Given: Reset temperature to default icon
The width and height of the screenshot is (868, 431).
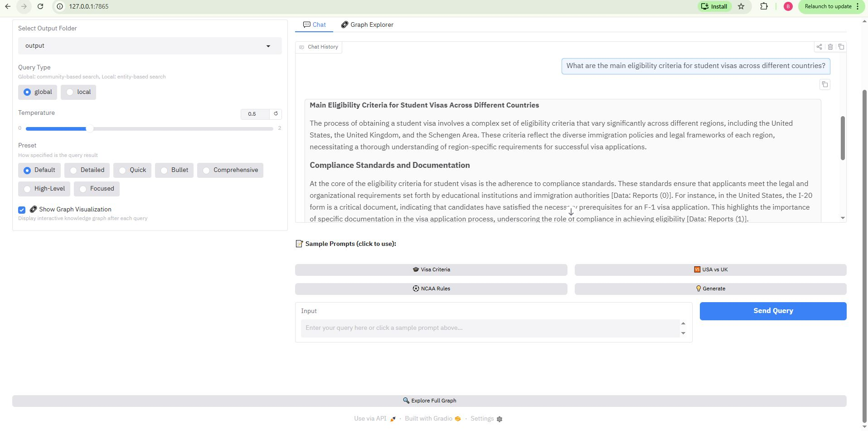Looking at the screenshot, I should [x=276, y=114].
